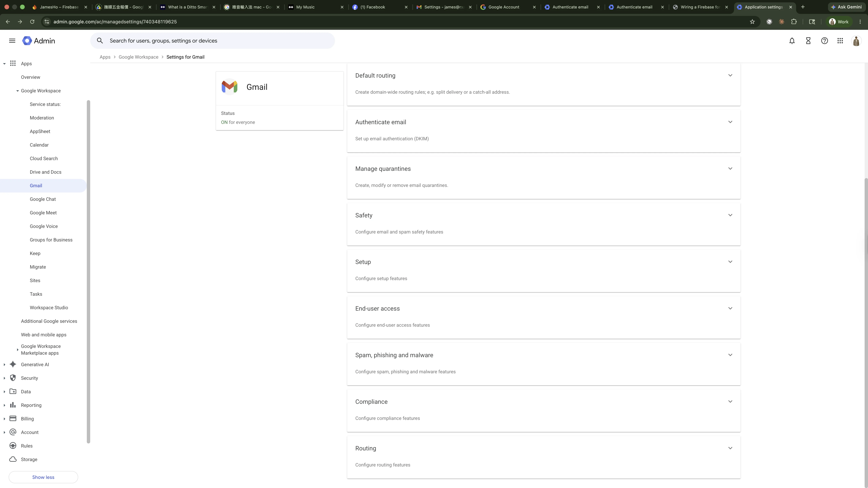Expand the Routing section
The width and height of the screenshot is (868, 488).
(730, 448)
